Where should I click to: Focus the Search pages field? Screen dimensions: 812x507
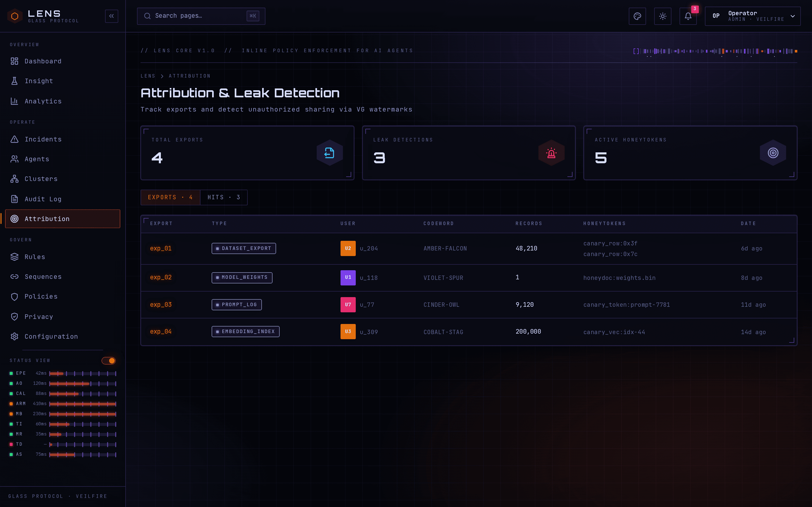[201, 16]
